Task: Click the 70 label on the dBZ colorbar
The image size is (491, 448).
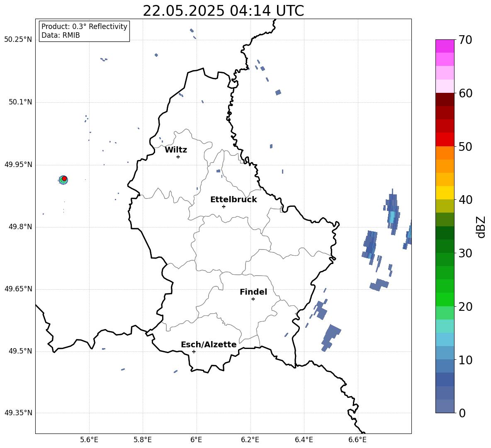Action: point(465,40)
